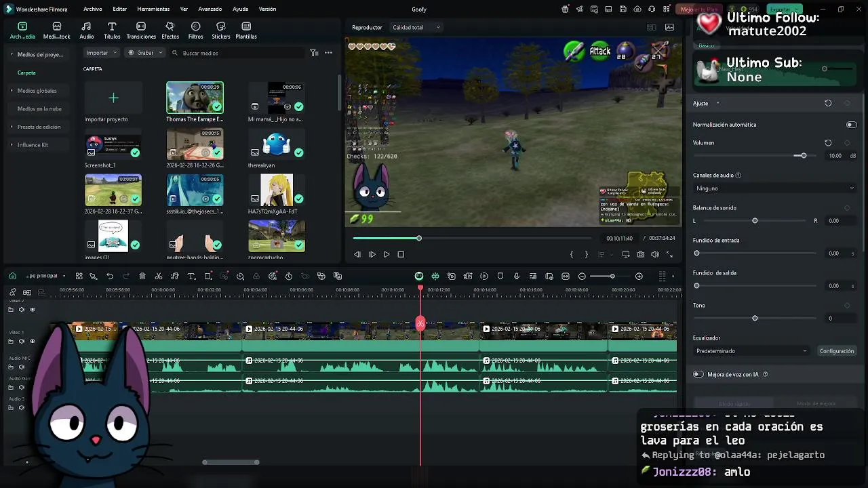The height and width of the screenshot is (488, 868).
Task: Open the Plantillas tab
Action: coord(246,30)
